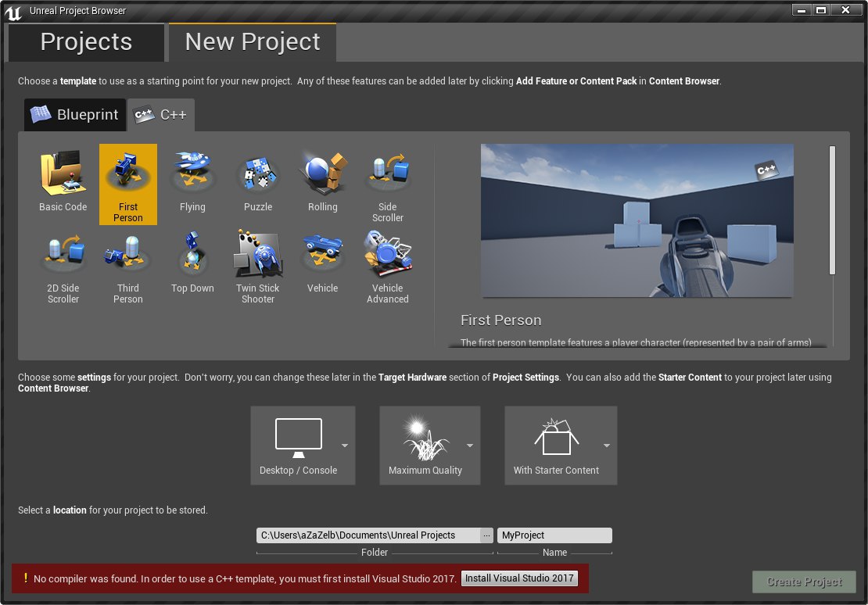Click the warning exclamation icon
Image resolution: width=868 pixels, height=605 pixels.
tap(26, 578)
